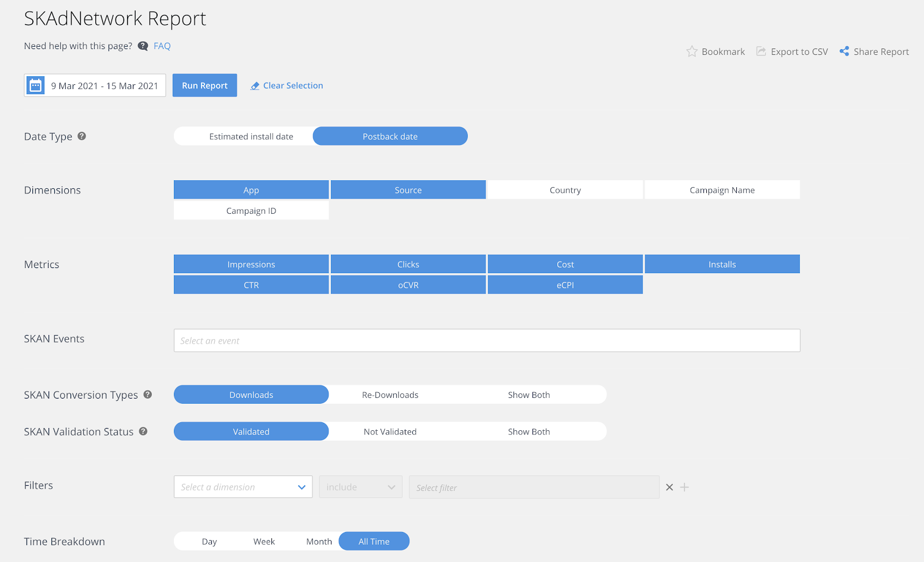Open the Select a dimension dropdown
The image size is (924, 562).
pos(243,487)
